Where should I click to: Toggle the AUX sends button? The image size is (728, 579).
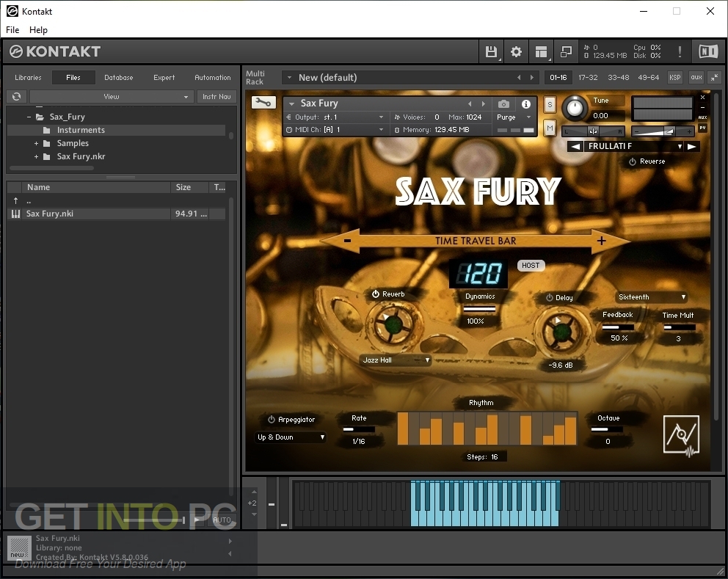coord(702,117)
